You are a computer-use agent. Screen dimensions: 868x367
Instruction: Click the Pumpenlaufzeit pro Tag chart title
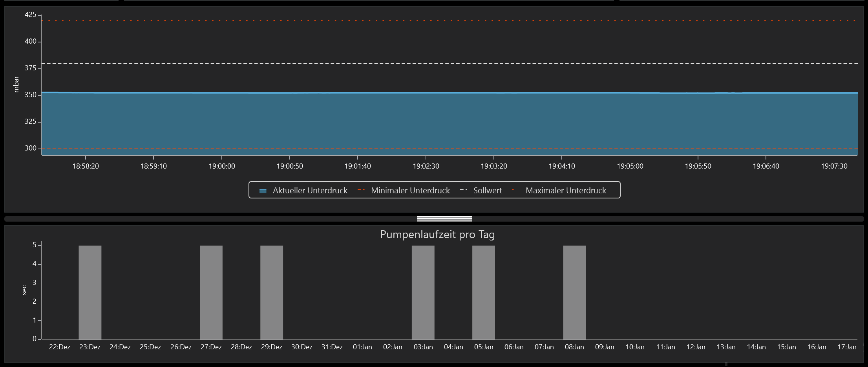point(437,235)
